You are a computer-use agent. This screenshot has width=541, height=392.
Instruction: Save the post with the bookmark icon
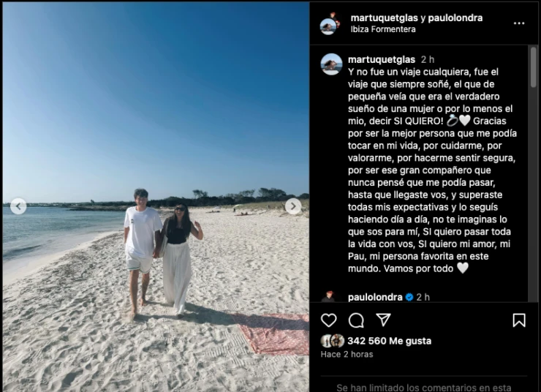pyautogui.click(x=519, y=320)
